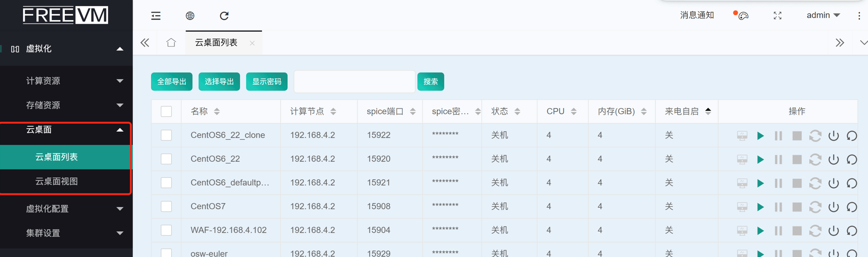Image resolution: width=868 pixels, height=257 pixels.
Task: Start CentOS6_22_clone with the play icon
Action: point(760,136)
